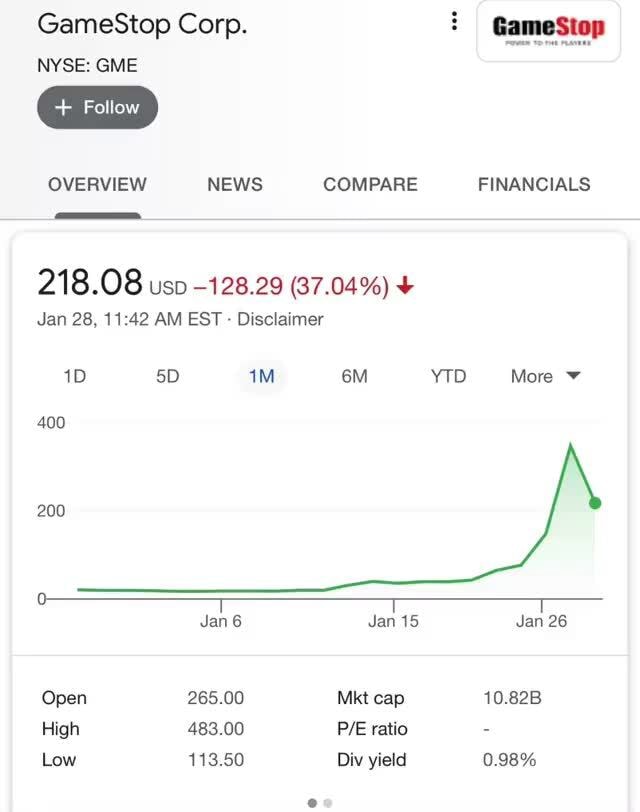The height and width of the screenshot is (812, 640).
Task: Tap the second page indicator dot
Action: point(328,802)
